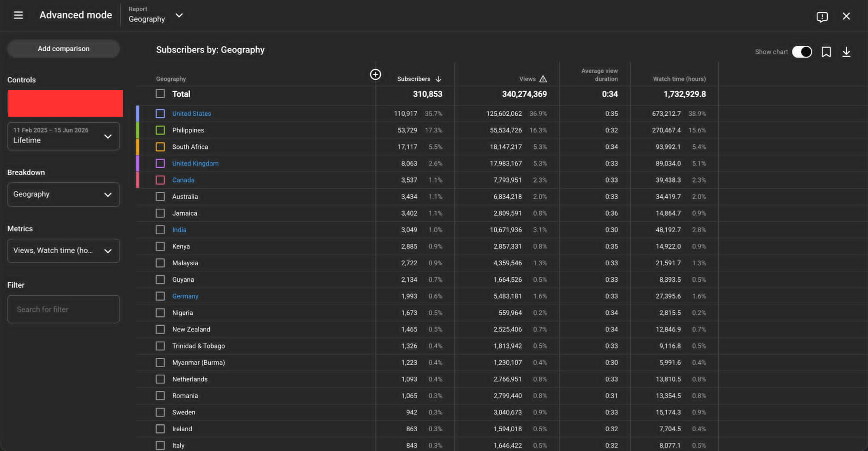Select the Jamaica checkbox
This screenshot has height=451, width=868.
(x=160, y=213)
